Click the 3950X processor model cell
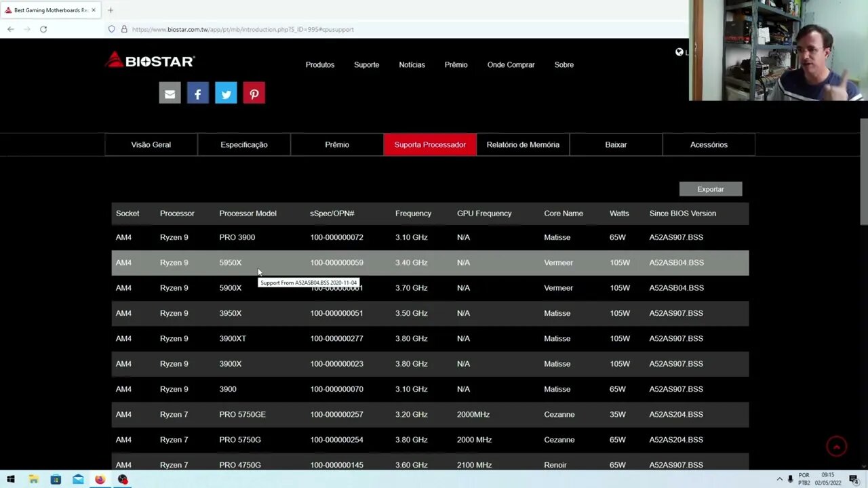 pyautogui.click(x=231, y=313)
